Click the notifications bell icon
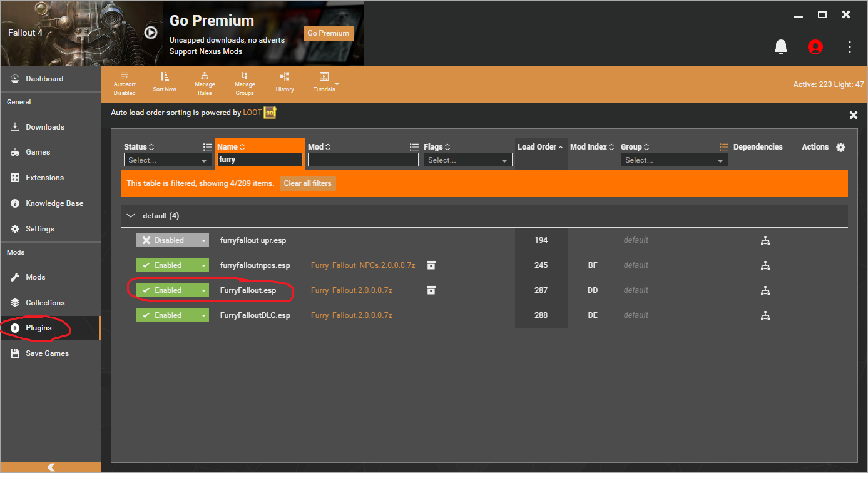The height and width of the screenshot is (478, 868). pos(780,47)
